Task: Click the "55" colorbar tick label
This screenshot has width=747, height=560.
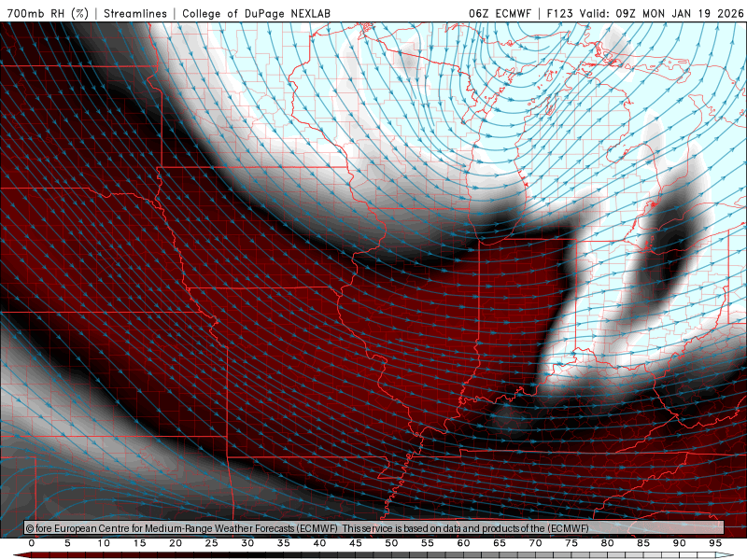Action: pyautogui.click(x=428, y=543)
